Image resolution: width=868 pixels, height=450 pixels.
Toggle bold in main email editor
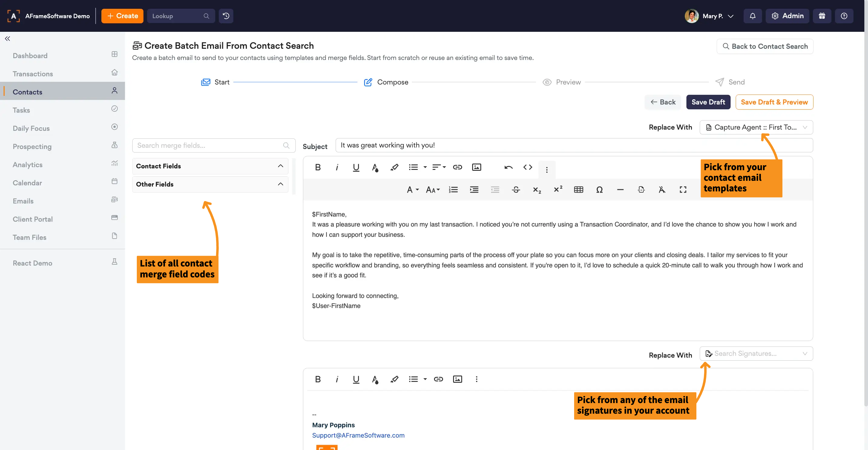317,167
